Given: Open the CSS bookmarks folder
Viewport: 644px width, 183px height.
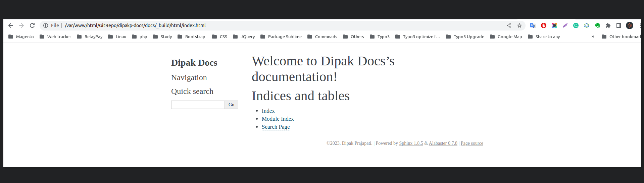Looking at the screenshot, I should [x=220, y=37].
